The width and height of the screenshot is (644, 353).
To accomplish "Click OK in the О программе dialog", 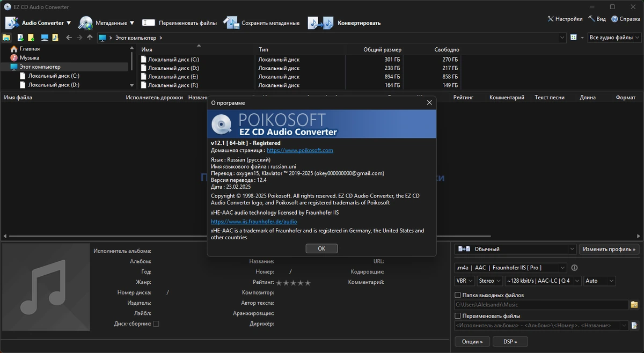I will click(321, 248).
